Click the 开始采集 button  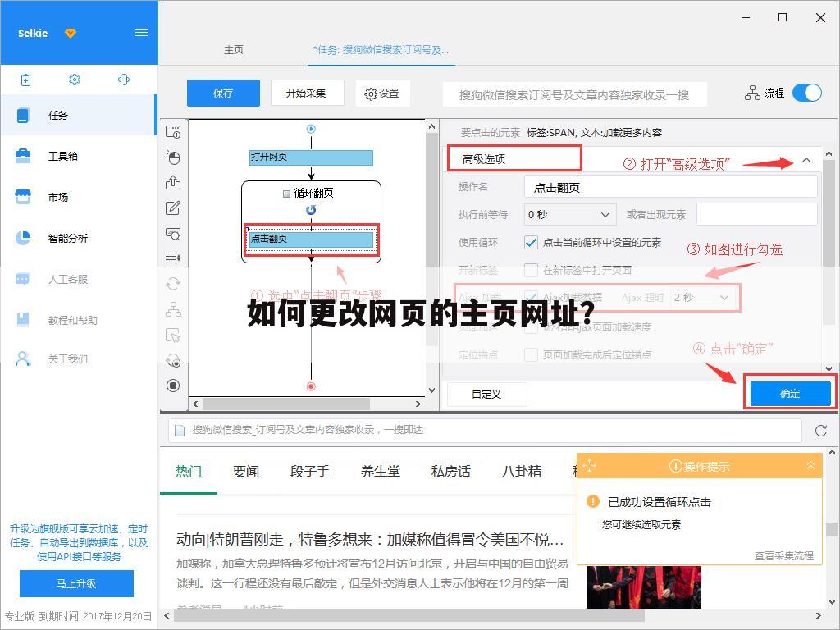coord(306,94)
